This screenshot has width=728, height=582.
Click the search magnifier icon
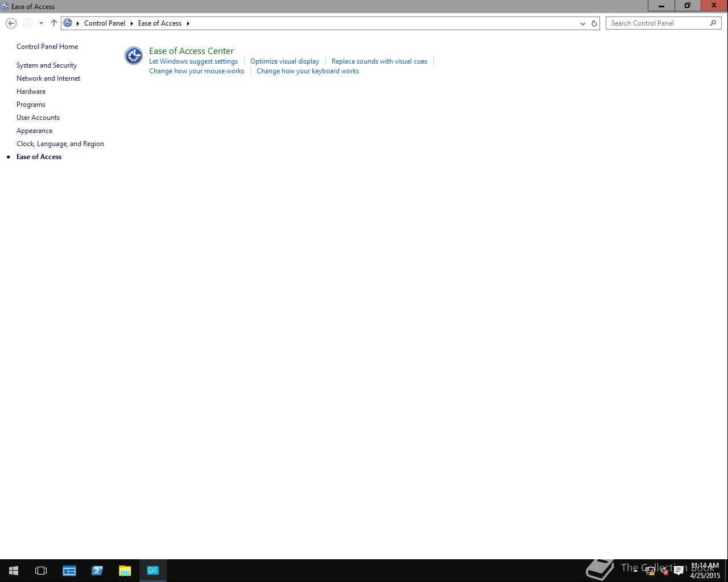[x=713, y=23]
